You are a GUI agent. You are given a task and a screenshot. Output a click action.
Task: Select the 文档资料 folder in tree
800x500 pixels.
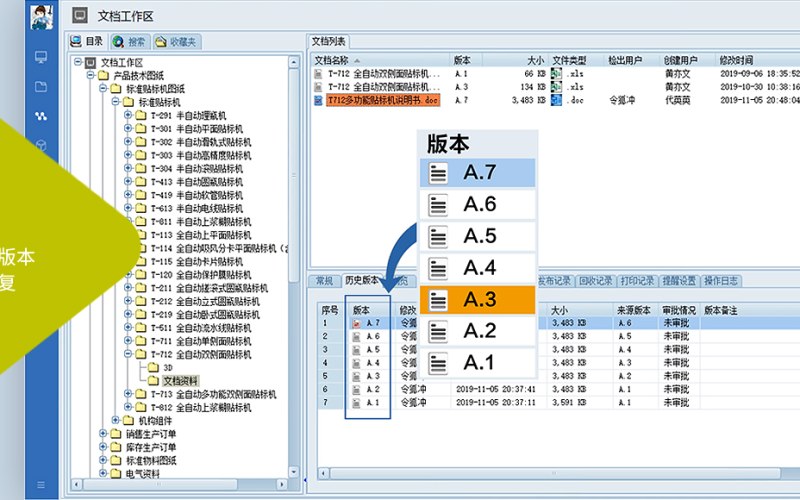coord(180,381)
